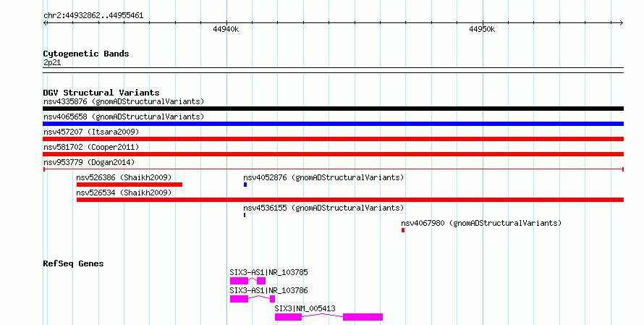The height and width of the screenshot is (325, 644).
Task: Click the chr2:44932862..44955461 coordinates label
Action: pyautogui.click(x=93, y=16)
